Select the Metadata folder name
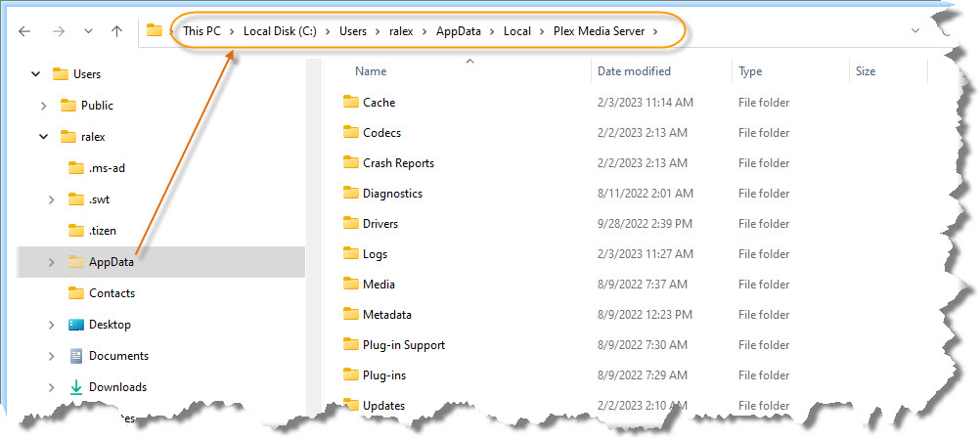This screenshot has height=440, width=980. click(387, 315)
